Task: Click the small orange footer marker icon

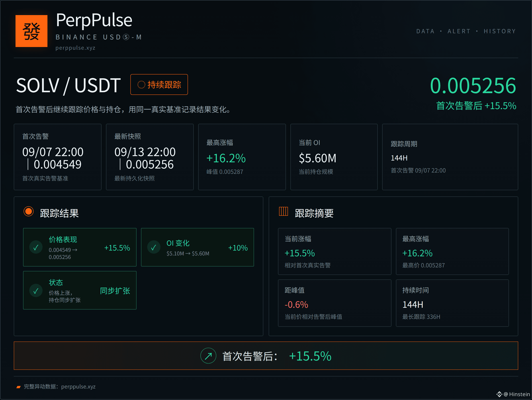Action: pos(19,387)
